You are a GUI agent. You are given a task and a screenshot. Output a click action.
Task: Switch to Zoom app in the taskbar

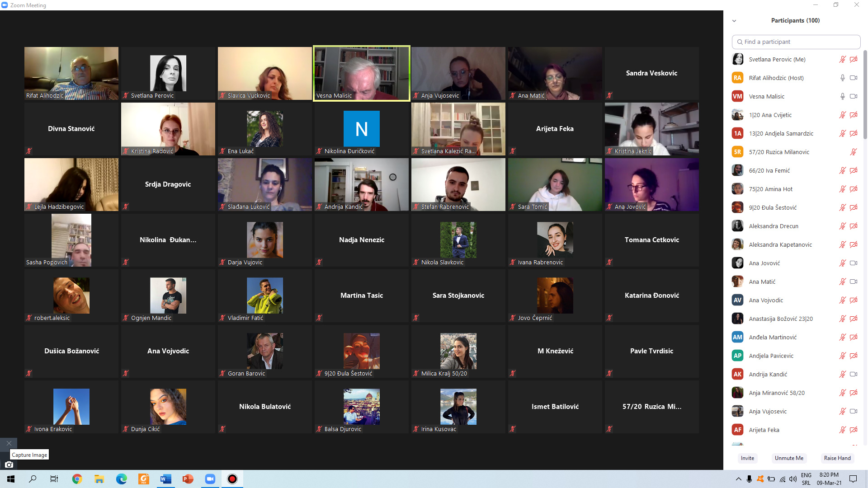(x=210, y=479)
